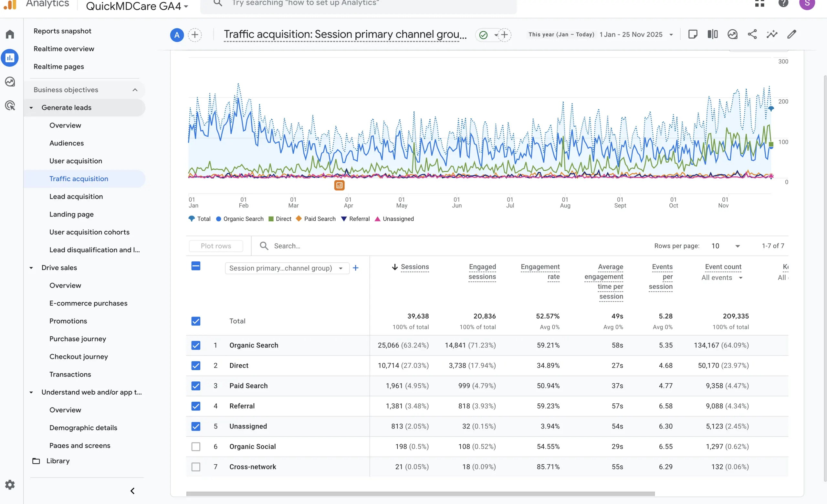Open the Rows per page dropdown
This screenshot has width=827, height=504.
(x=726, y=246)
